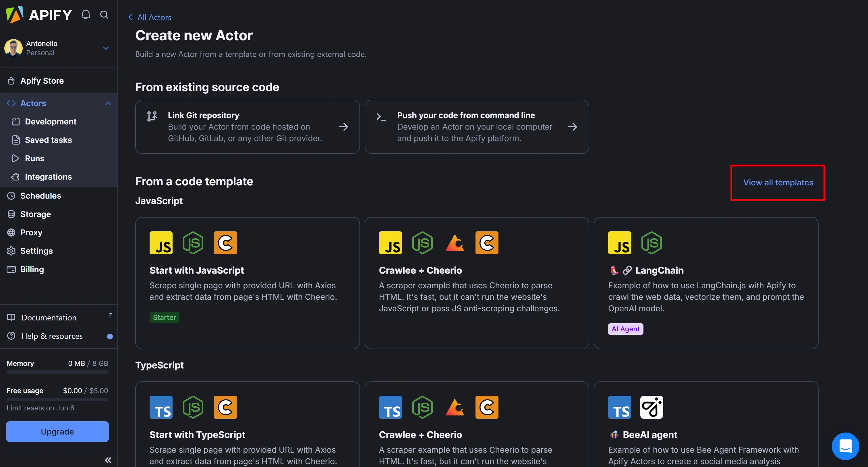Image resolution: width=868 pixels, height=467 pixels.
Task: Collapse the Actors section chevron
Action: pyautogui.click(x=108, y=103)
